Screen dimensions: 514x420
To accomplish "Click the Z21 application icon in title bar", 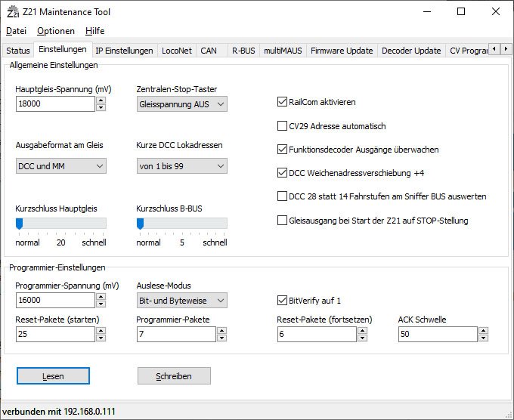I will click(13, 12).
